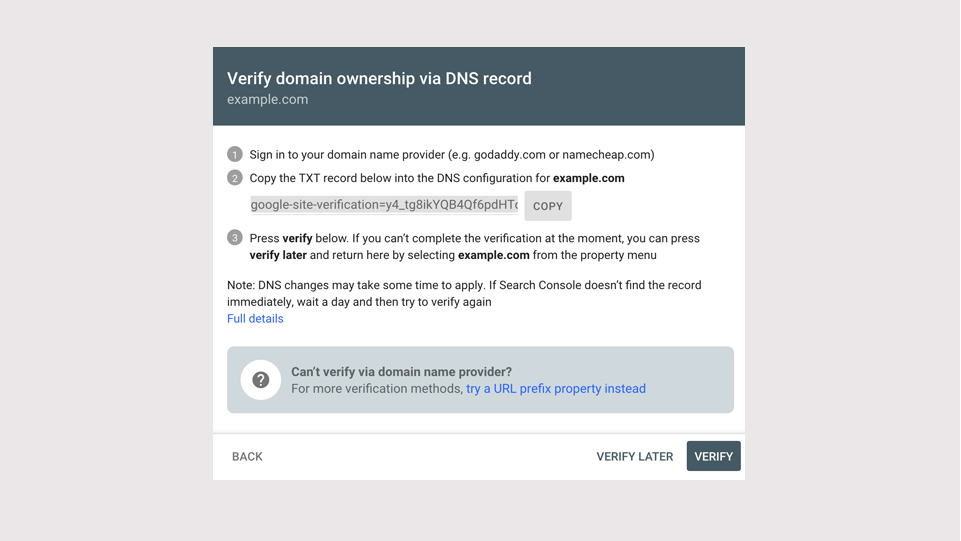Copy the TXT record with COPY button
This screenshot has width=961, height=541.
548,206
